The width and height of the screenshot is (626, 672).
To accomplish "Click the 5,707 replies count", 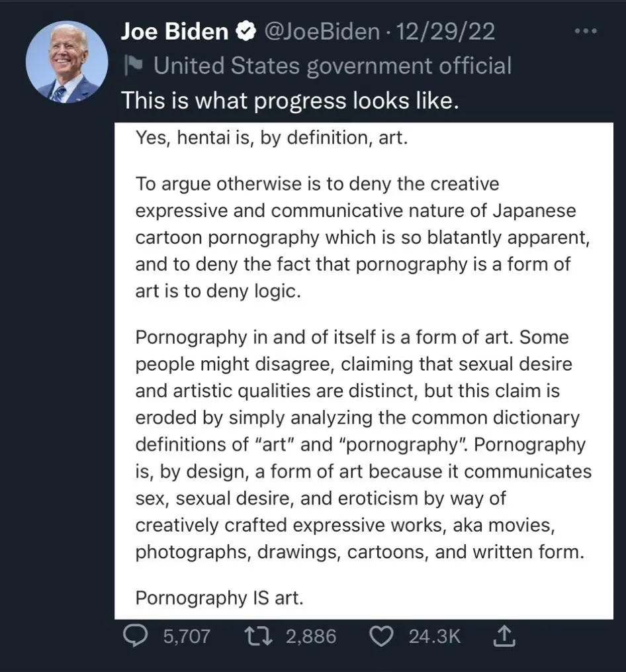I will (x=186, y=637).
